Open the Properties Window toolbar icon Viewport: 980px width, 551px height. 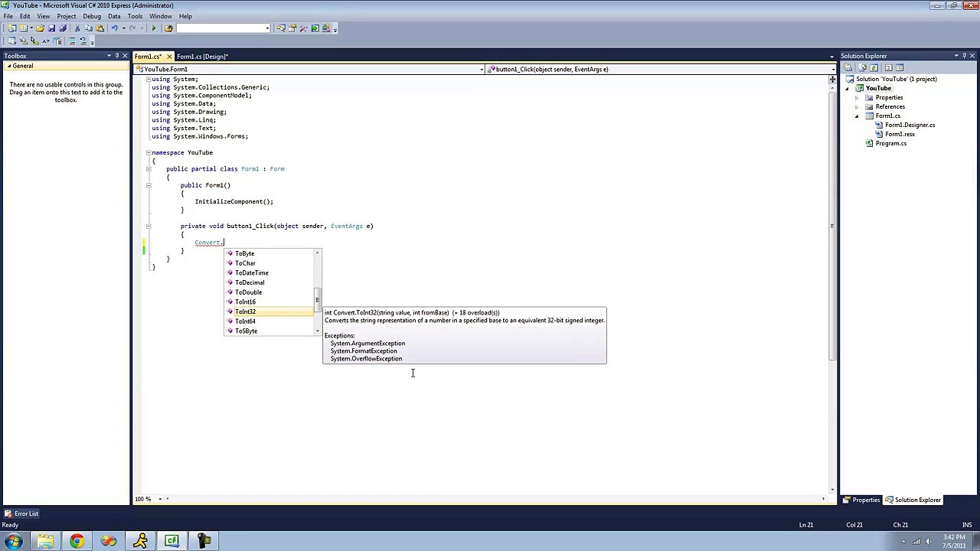pyautogui.click(x=292, y=28)
